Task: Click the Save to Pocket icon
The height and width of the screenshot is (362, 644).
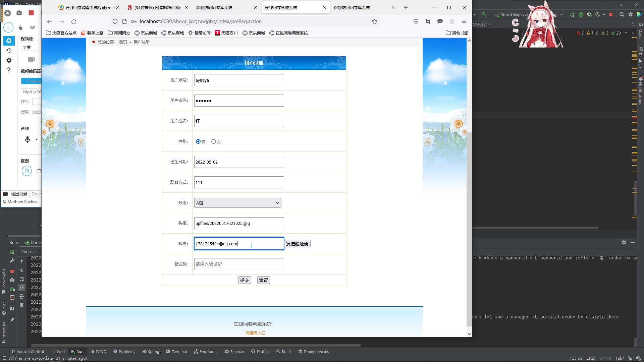Action: click(x=416, y=21)
